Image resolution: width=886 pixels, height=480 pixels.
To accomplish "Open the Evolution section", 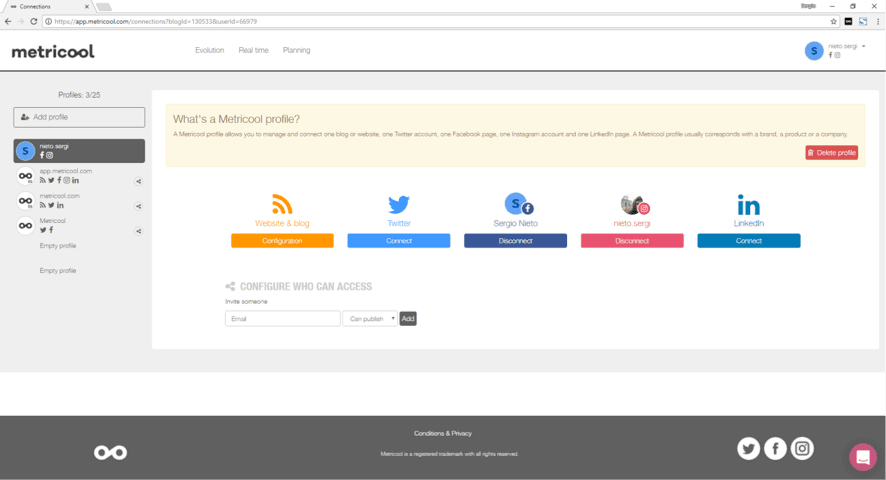I will (210, 50).
